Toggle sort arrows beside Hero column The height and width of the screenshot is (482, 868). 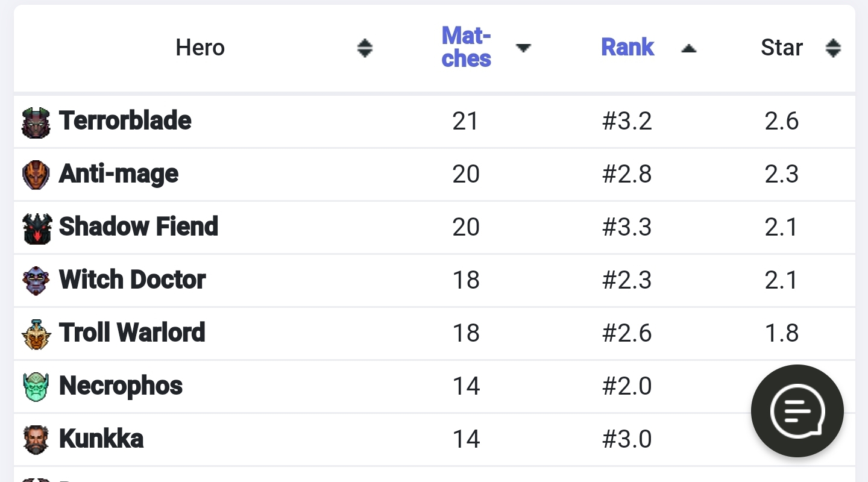click(365, 48)
